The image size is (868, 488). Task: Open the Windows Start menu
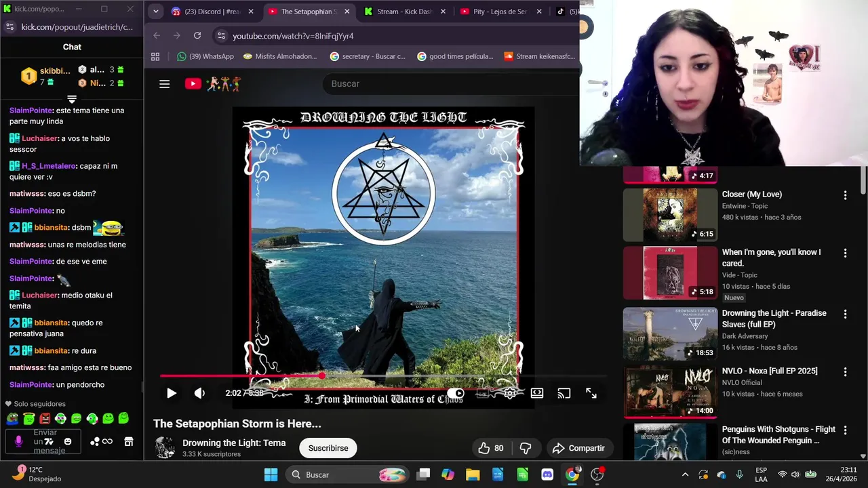click(x=271, y=474)
